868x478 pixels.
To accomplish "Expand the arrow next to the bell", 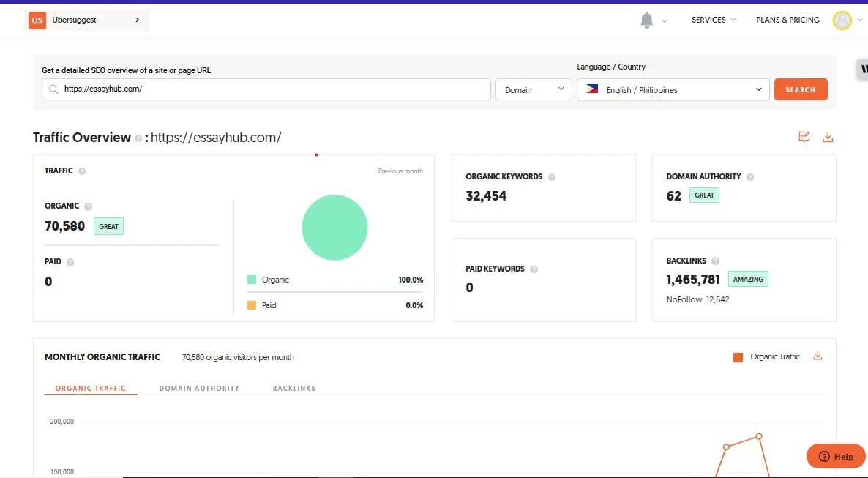I will (665, 21).
